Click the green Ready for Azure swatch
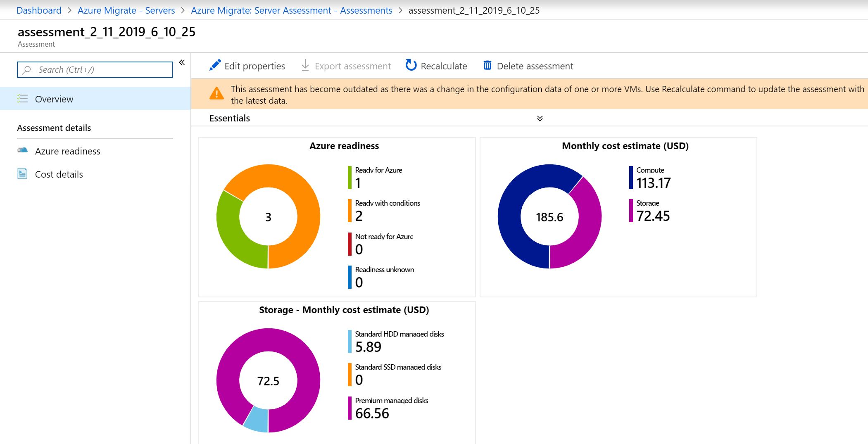 click(350, 178)
